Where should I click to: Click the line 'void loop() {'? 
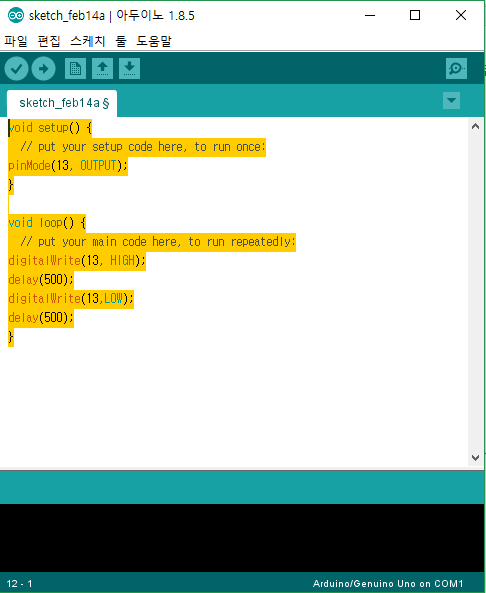[47, 223]
